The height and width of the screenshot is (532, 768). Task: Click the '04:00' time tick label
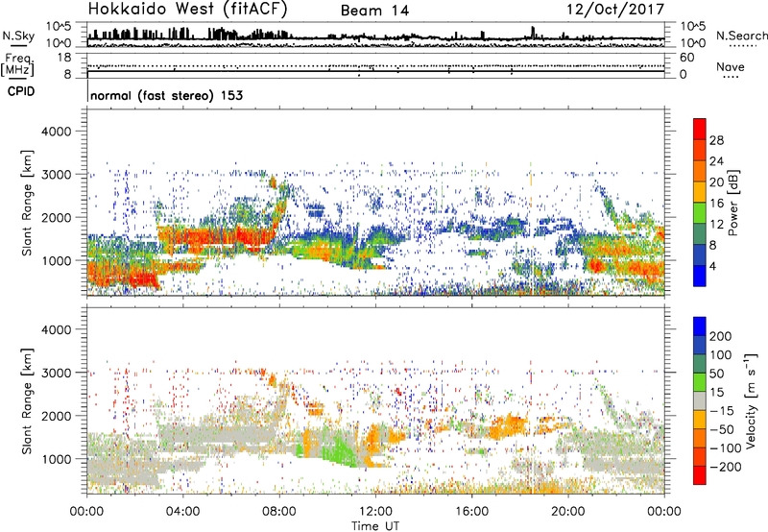[x=182, y=512]
